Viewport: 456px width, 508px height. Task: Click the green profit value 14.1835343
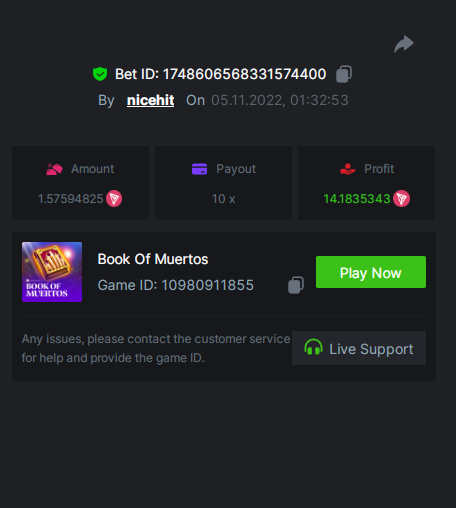[357, 199]
